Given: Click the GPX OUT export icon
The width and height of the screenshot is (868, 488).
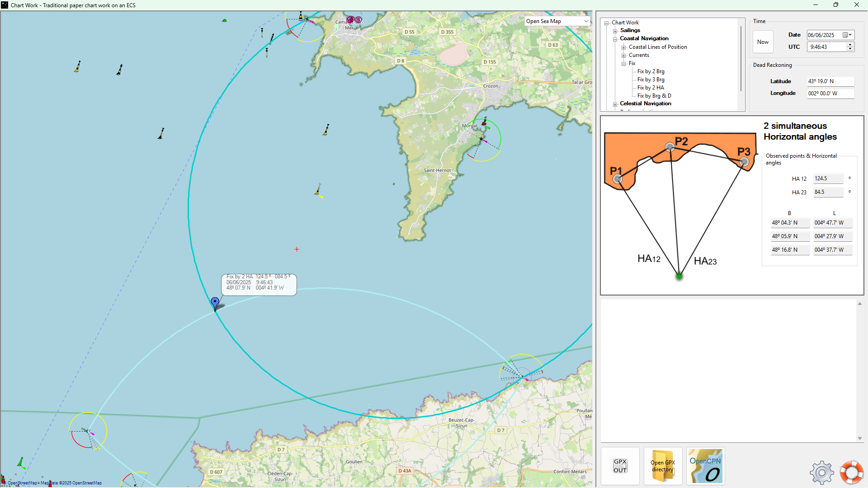Looking at the screenshot, I should click(620, 466).
